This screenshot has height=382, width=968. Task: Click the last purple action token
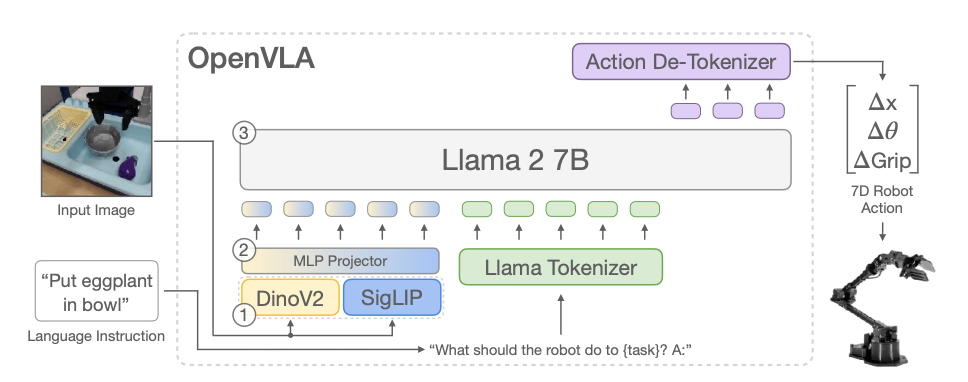click(770, 110)
